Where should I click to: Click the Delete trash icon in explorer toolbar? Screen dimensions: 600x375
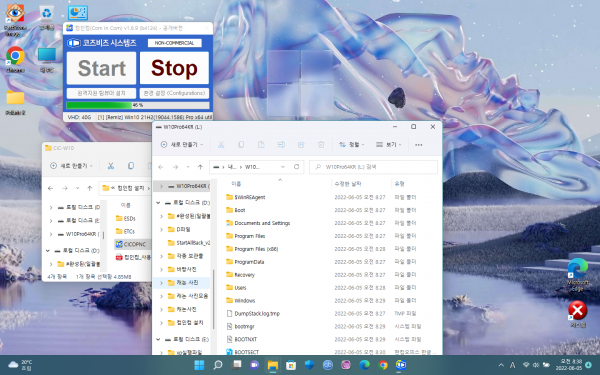click(x=321, y=145)
